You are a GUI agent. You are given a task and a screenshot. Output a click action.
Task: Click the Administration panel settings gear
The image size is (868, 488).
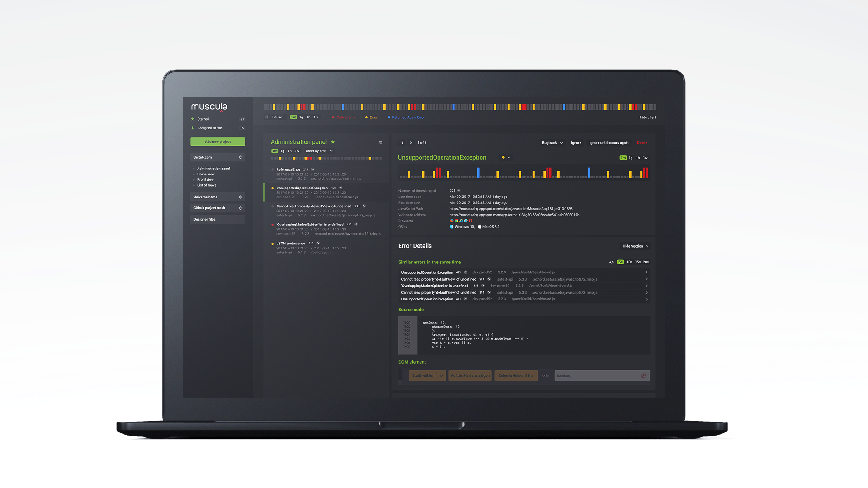pyautogui.click(x=381, y=142)
